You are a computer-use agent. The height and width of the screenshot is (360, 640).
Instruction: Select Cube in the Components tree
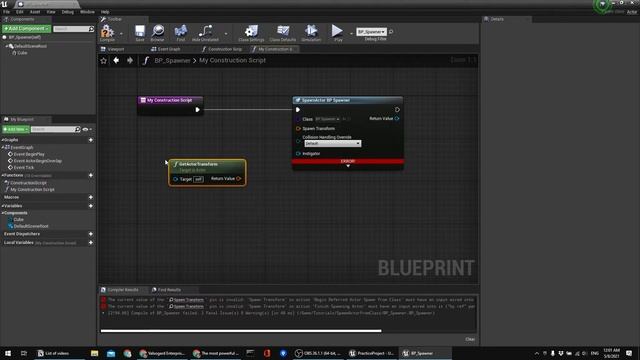point(22,53)
